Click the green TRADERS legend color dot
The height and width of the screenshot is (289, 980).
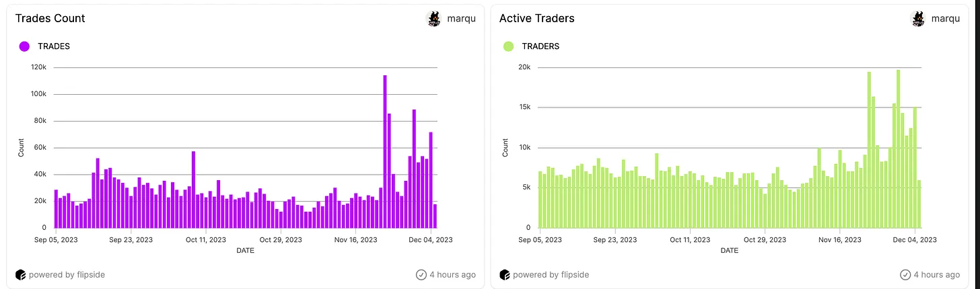pyautogui.click(x=508, y=46)
